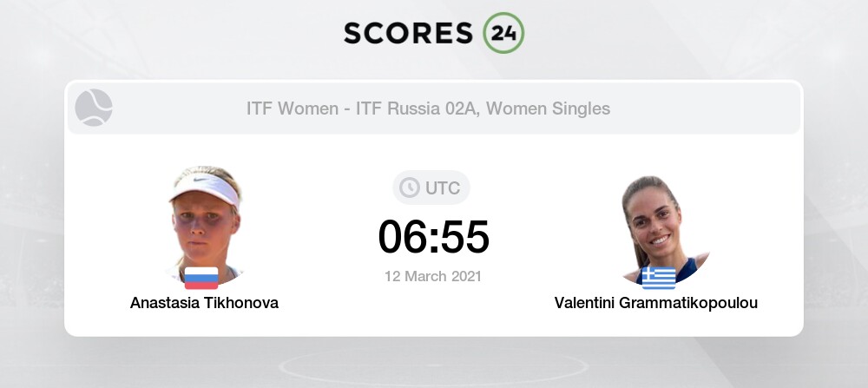This screenshot has width=868, height=388.
Task: Click the Russian flag icon
Action: pos(201,278)
